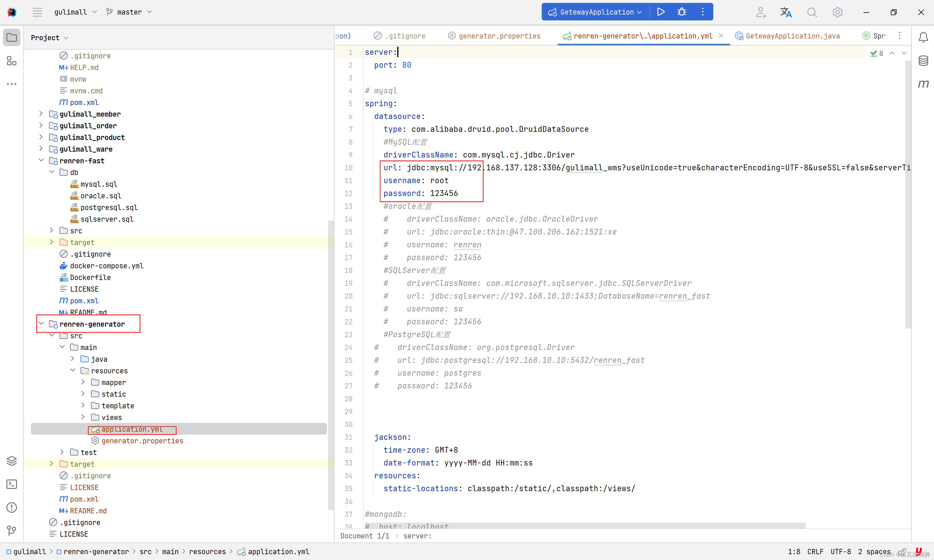934x560 pixels.
Task: Run GetewayApplication with the play button
Action: click(x=661, y=12)
